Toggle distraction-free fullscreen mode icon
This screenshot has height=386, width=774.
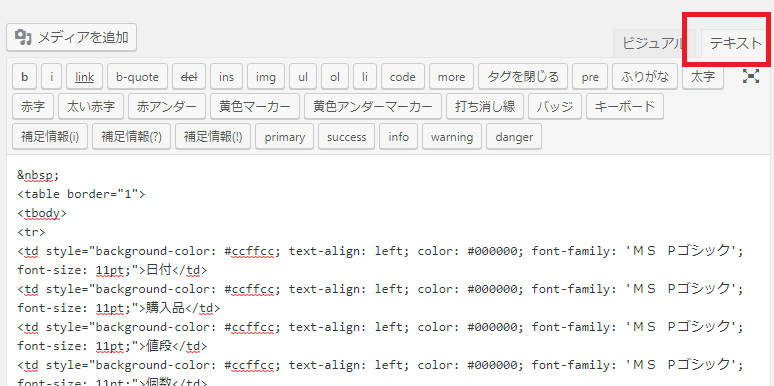pyautogui.click(x=751, y=76)
